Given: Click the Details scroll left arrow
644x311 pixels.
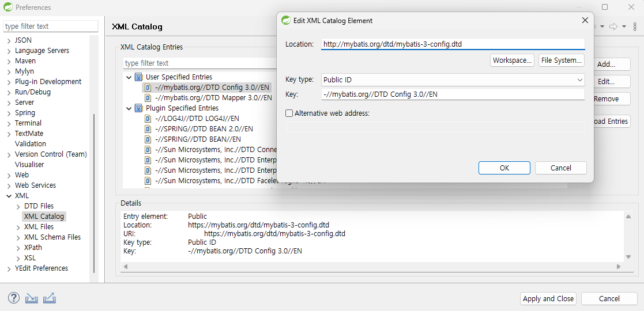Looking at the screenshot, I should (126, 267).
